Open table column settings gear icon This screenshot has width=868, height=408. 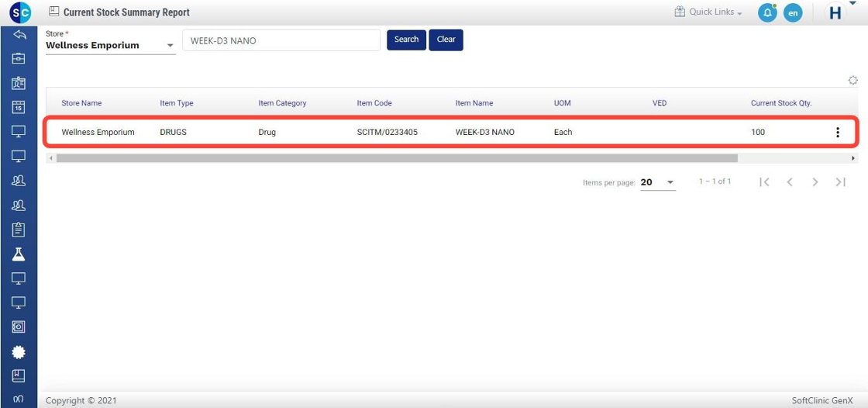(853, 81)
